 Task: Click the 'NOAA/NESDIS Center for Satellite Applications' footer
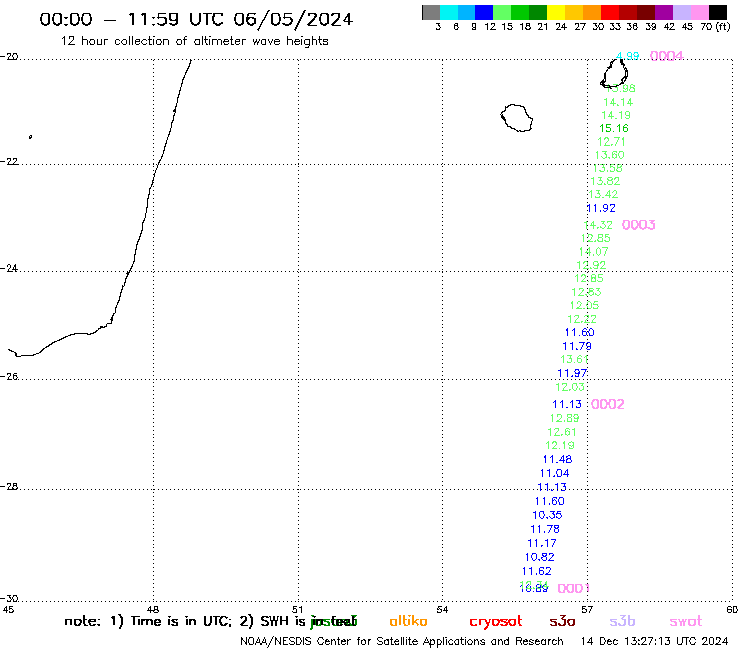pos(362,642)
